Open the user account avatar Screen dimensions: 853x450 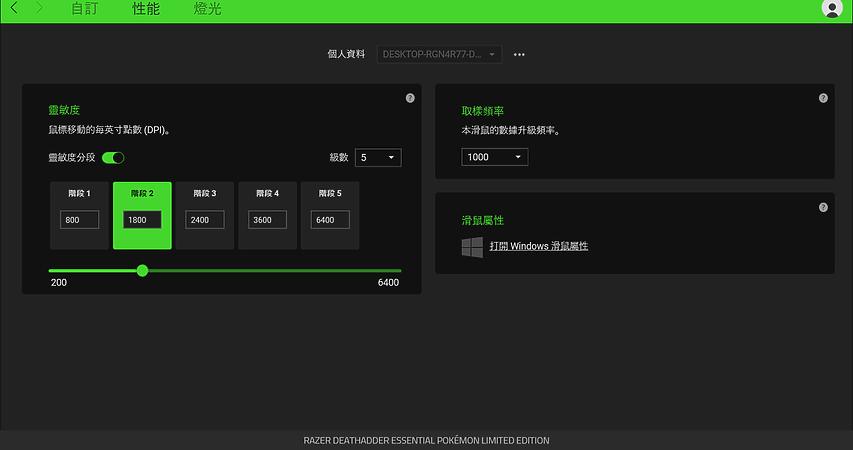pyautogui.click(x=832, y=8)
